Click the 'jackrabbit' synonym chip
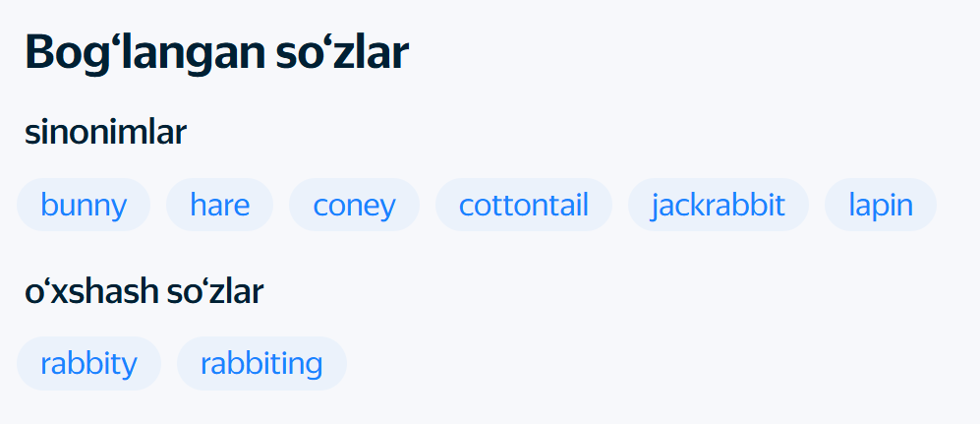The height and width of the screenshot is (424, 980). (718, 205)
